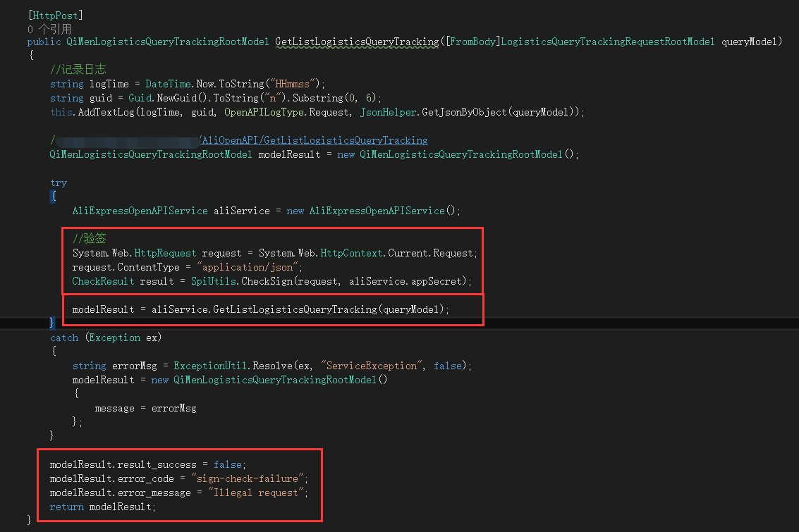Click the '//记录日志' comment
The width and height of the screenshot is (799, 532).
78,69
